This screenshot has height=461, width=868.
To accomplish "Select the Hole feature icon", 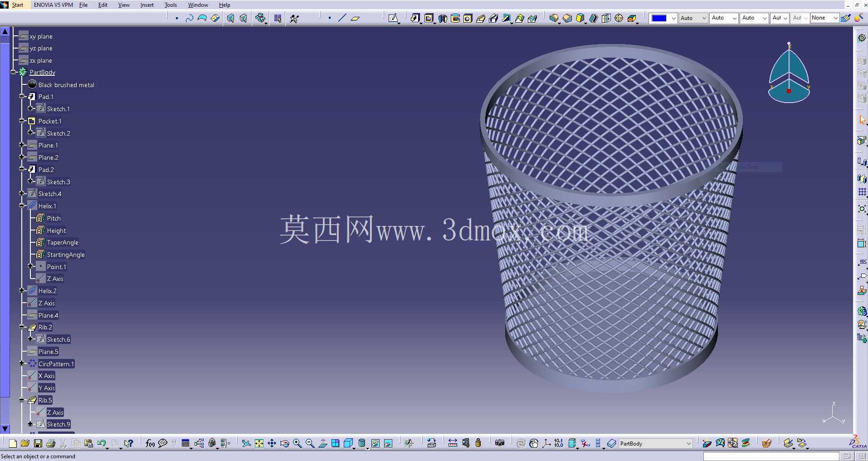I will [x=468, y=18].
